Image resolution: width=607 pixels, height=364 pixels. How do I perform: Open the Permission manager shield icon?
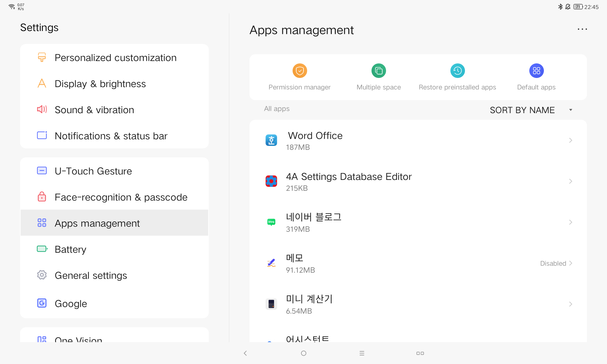pos(300,71)
